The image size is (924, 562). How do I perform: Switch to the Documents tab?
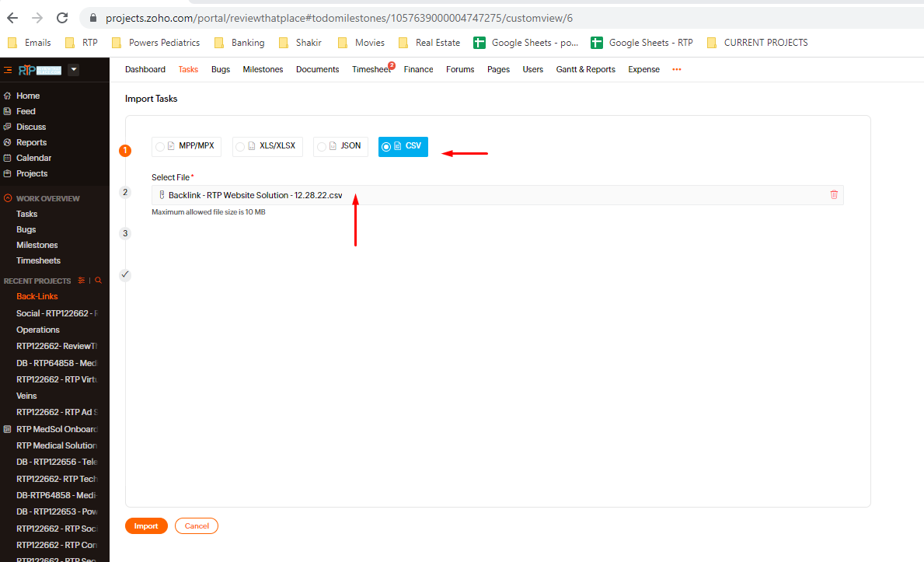pos(317,70)
